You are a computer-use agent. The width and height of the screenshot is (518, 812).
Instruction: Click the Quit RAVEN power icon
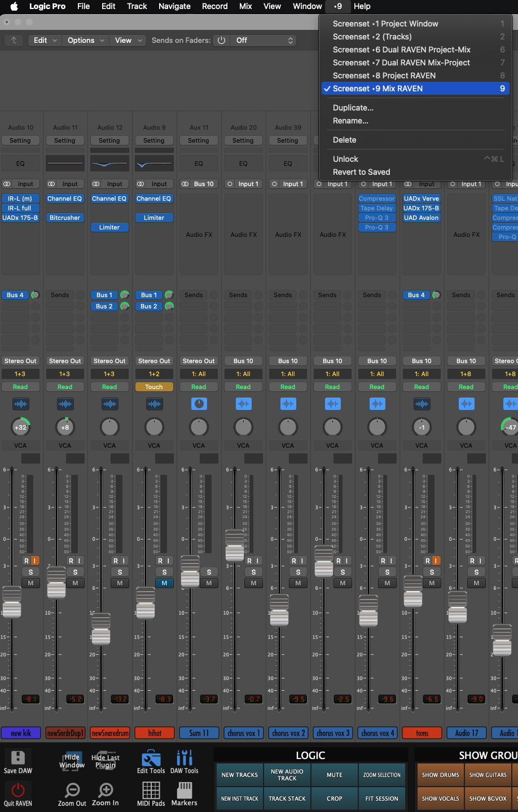[x=18, y=789]
